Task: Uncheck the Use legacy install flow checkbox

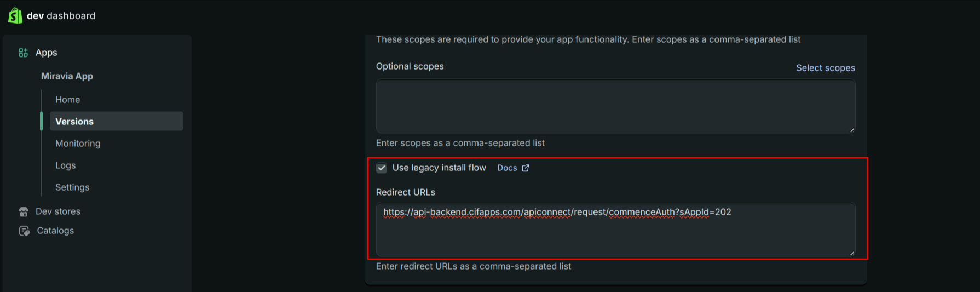Action: pyautogui.click(x=382, y=168)
